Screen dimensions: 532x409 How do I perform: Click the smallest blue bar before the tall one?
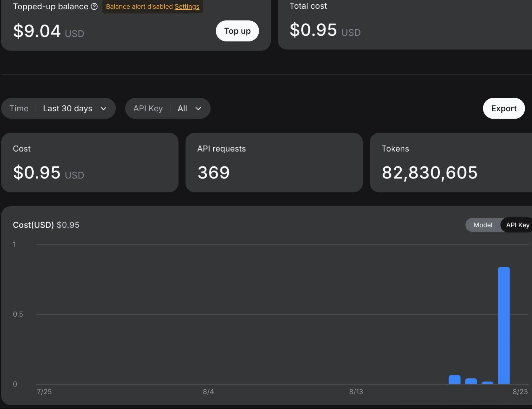(487, 383)
